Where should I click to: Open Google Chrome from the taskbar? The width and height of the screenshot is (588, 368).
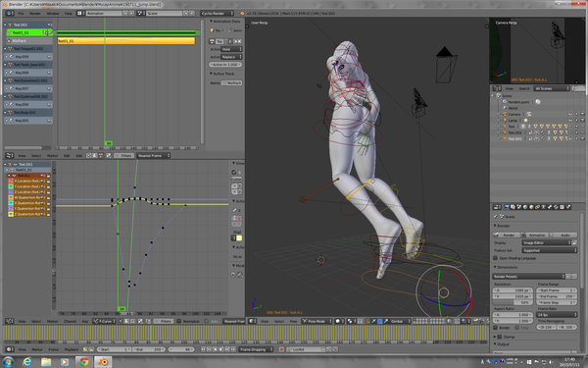click(x=83, y=362)
